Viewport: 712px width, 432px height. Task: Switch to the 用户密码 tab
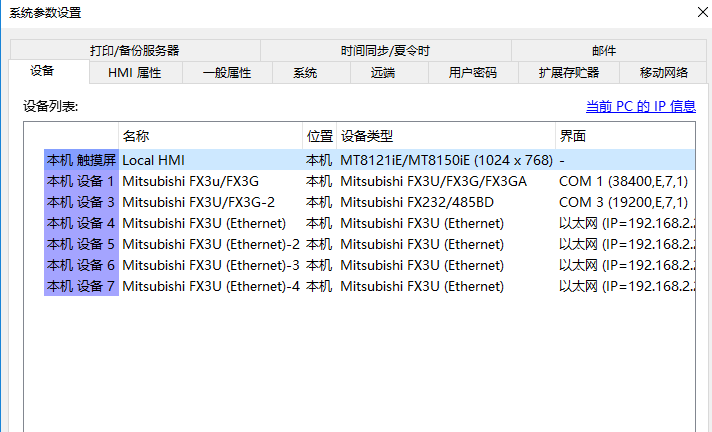[x=472, y=72]
